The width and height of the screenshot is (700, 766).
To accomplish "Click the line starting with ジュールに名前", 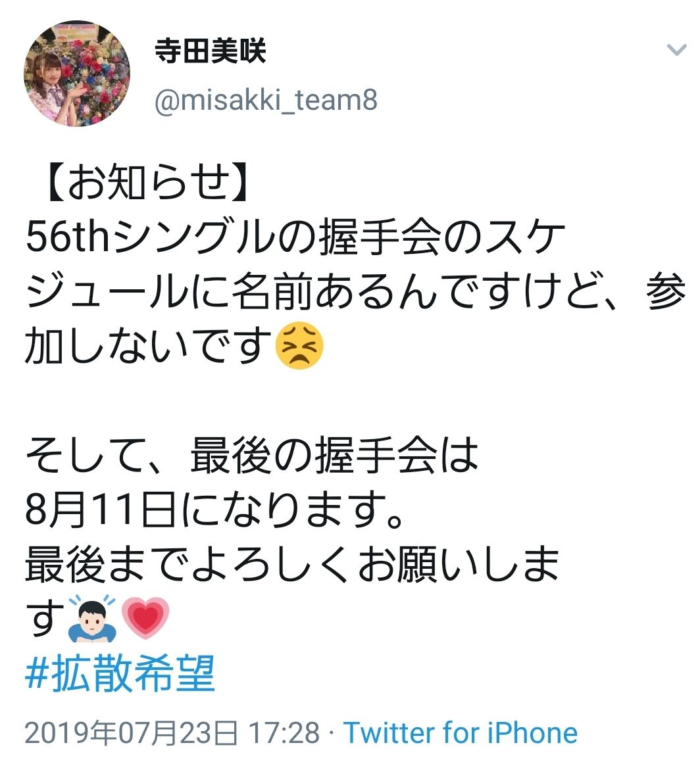I will pyautogui.click(x=356, y=292).
